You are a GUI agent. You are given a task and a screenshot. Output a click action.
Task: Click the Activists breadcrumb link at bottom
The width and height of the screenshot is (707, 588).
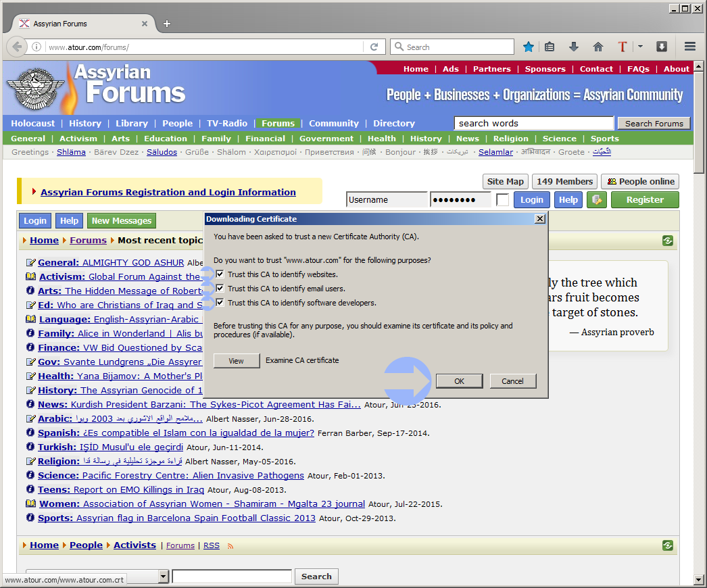tap(135, 545)
